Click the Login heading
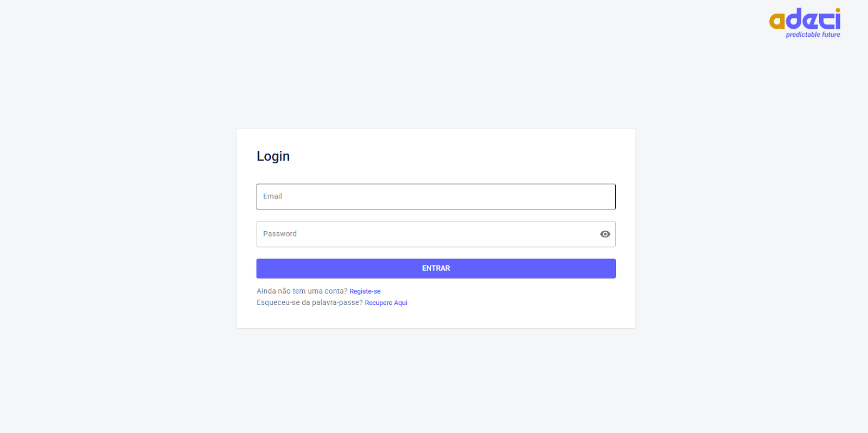 click(x=273, y=156)
